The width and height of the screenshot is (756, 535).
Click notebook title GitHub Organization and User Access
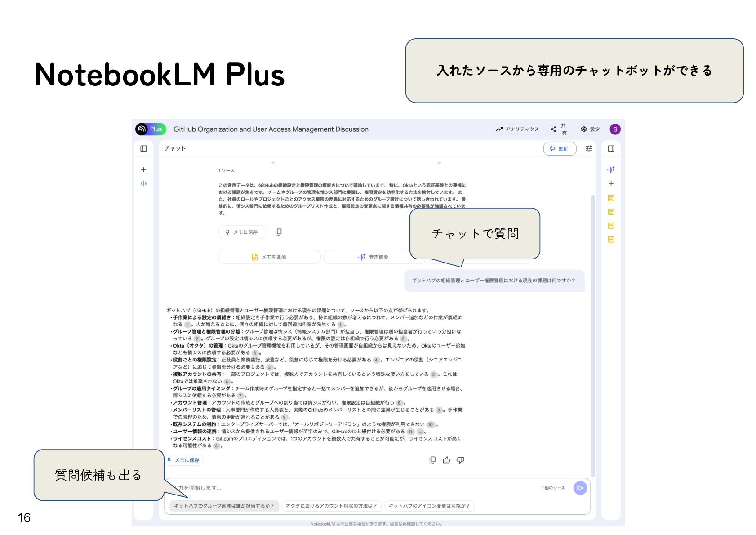(271, 129)
